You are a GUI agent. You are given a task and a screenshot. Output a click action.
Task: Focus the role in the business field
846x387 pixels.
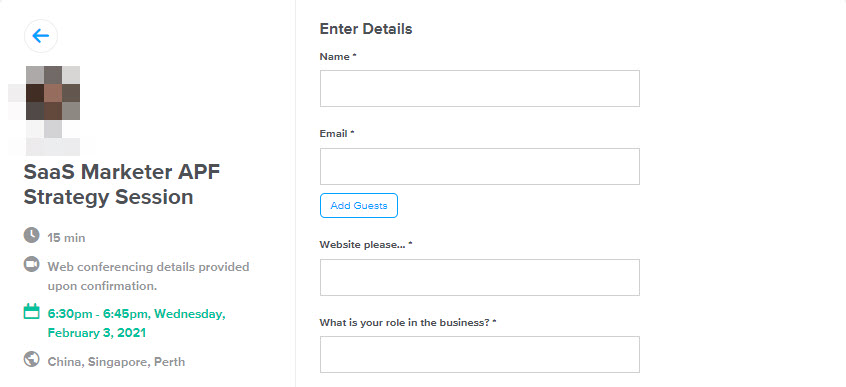click(x=480, y=355)
